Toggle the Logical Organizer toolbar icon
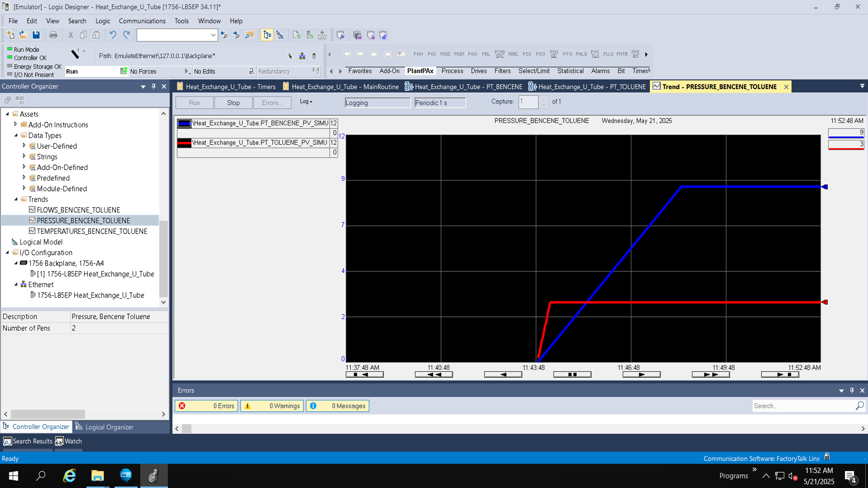The image size is (868, 488). point(280,35)
